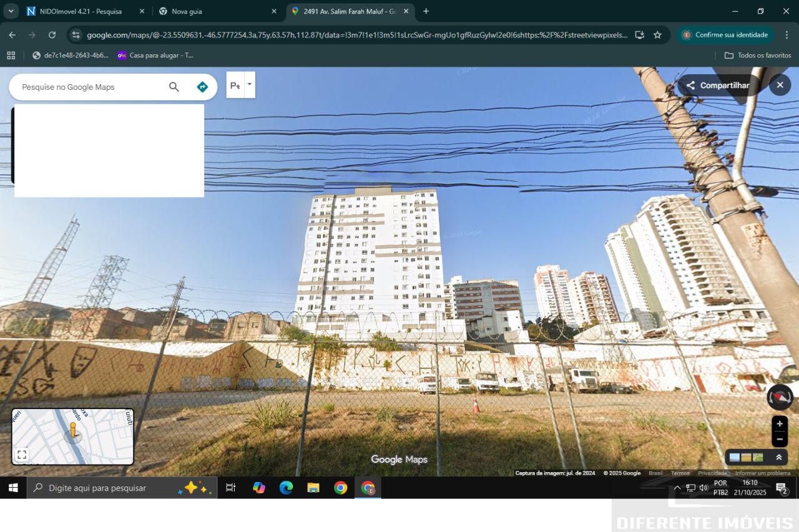Open a new tab with the plus button
Screen dimensions: 799x532
[426, 11]
